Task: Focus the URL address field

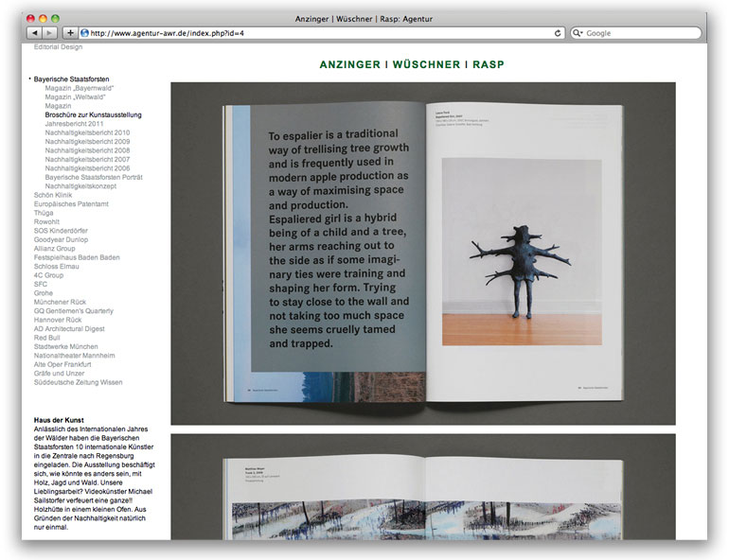Action: (321, 33)
